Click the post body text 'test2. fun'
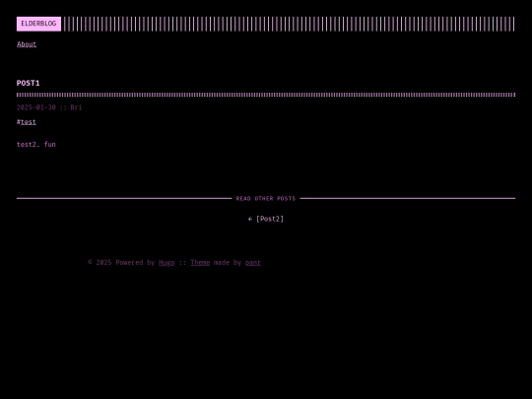532x399 pixels. pos(36,144)
